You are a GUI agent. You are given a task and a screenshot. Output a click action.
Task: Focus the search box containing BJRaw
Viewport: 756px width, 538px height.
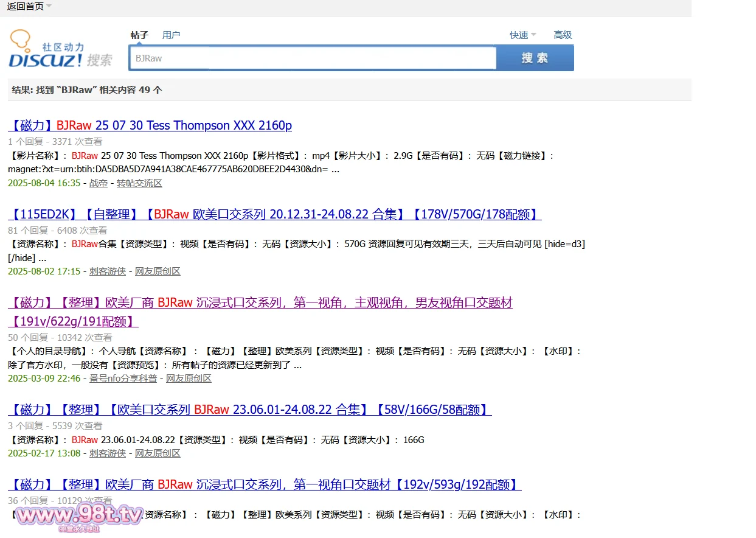[313, 58]
